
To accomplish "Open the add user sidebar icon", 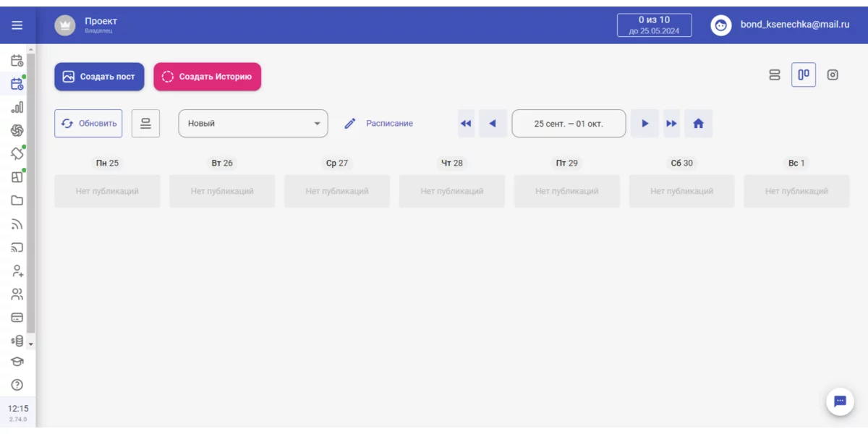I will 17,271.
